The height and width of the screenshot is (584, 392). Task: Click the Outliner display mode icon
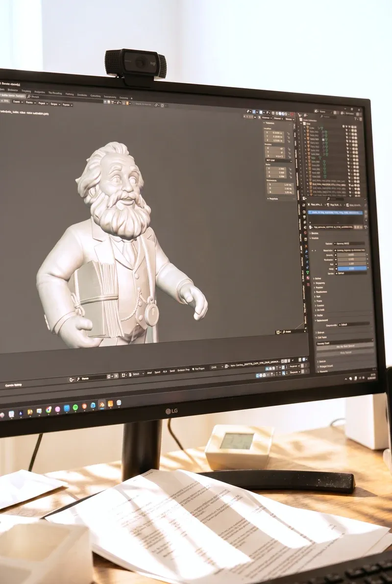tap(306, 115)
